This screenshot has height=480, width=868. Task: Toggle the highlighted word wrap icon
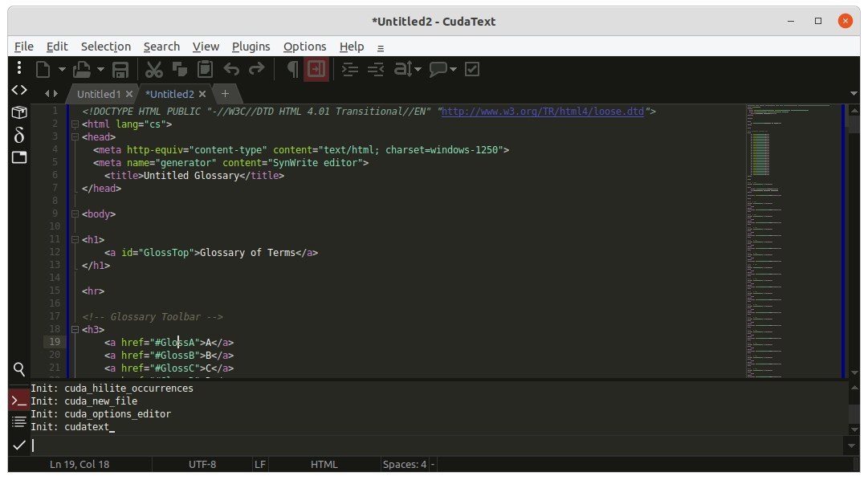[316, 69]
